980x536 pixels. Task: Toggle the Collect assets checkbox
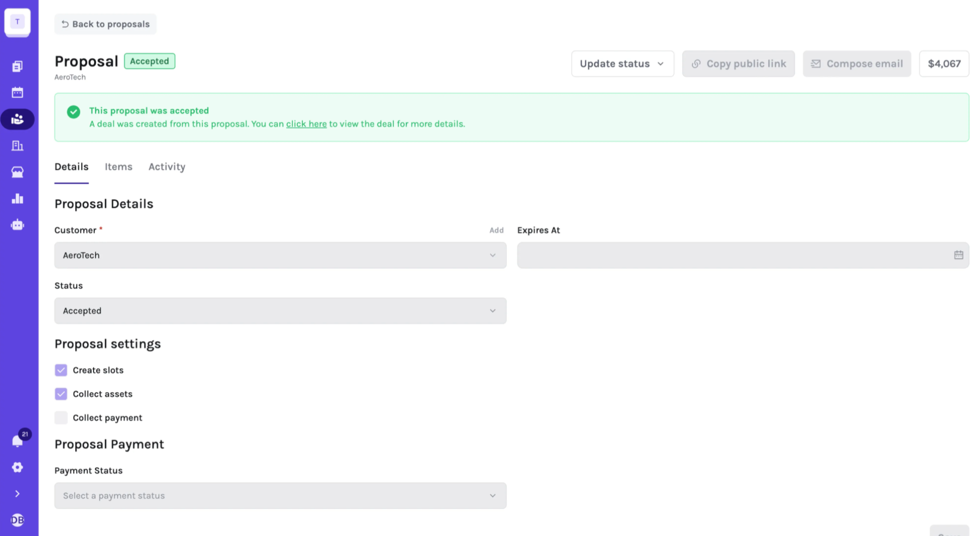(61, 394)
